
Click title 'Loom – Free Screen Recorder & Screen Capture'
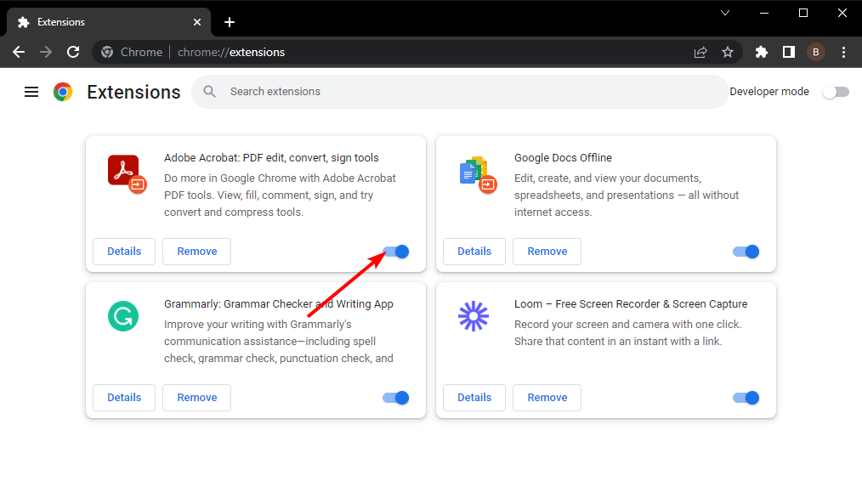click(x=631, y=304)
